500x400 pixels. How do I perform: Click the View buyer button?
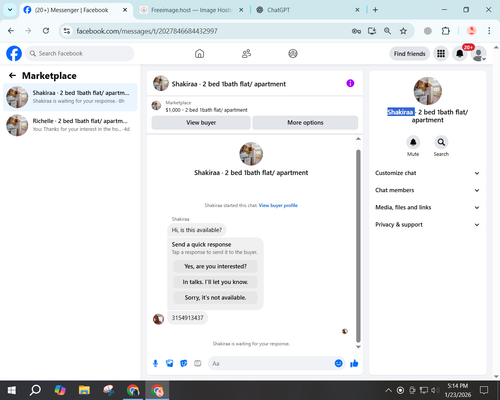coord(201,123)
